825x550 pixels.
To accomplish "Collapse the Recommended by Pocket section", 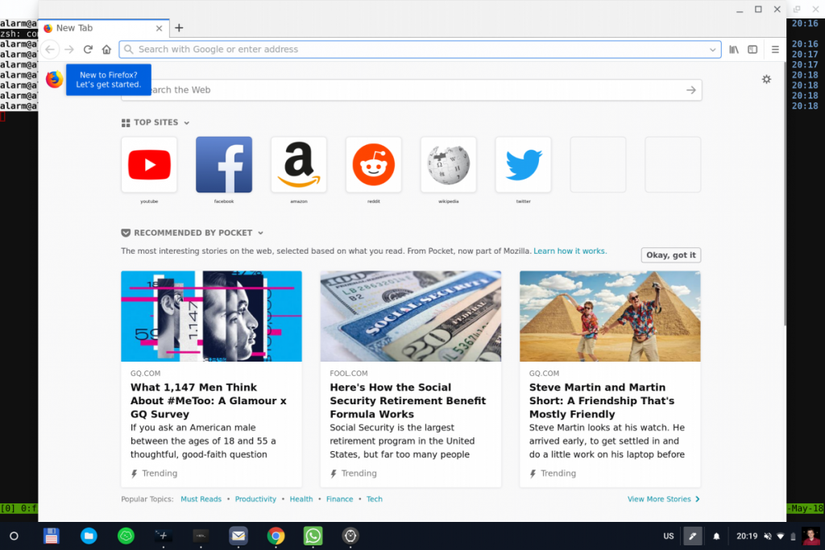I will pyautogui.click(x=260, y=233).
